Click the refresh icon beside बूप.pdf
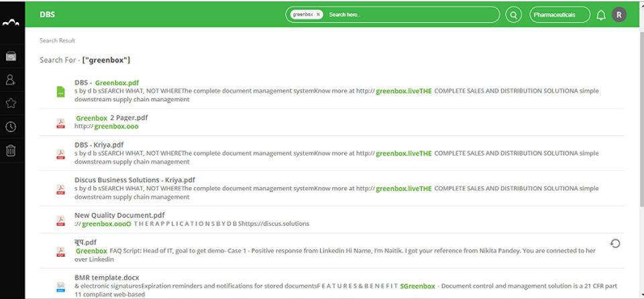 615,243
